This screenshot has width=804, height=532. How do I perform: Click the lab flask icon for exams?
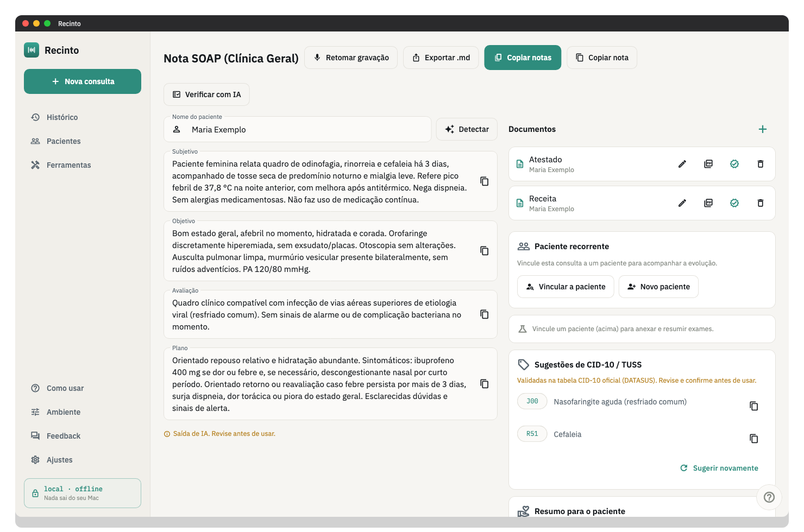point(523,329)
